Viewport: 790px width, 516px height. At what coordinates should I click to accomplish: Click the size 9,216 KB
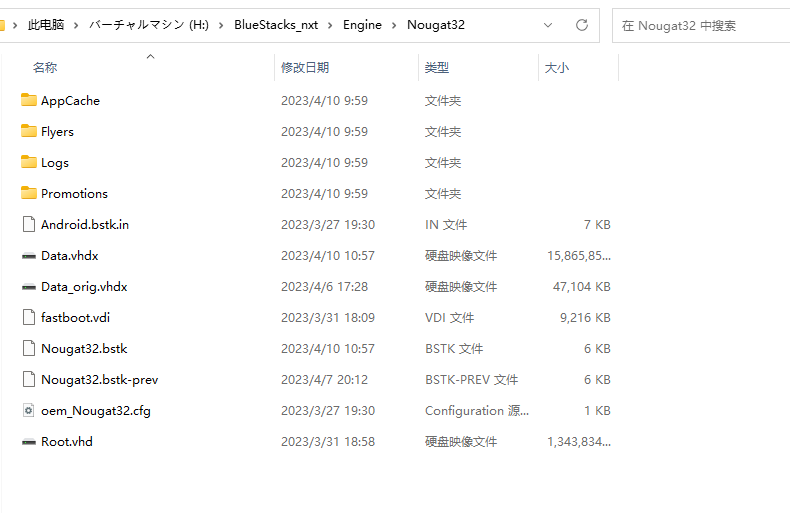click(x=585, y=317)
